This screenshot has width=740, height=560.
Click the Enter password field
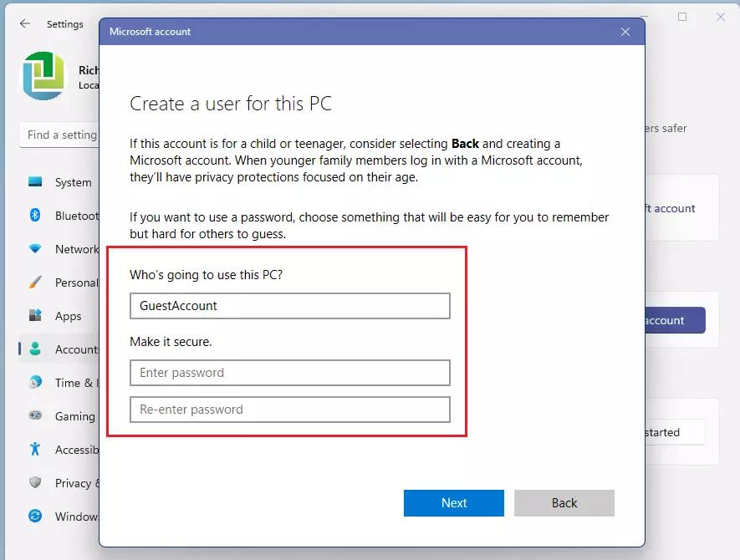point(289,373)
